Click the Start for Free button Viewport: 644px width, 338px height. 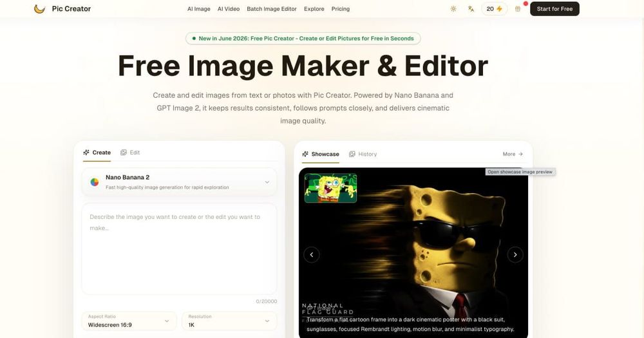click(554, 8)
